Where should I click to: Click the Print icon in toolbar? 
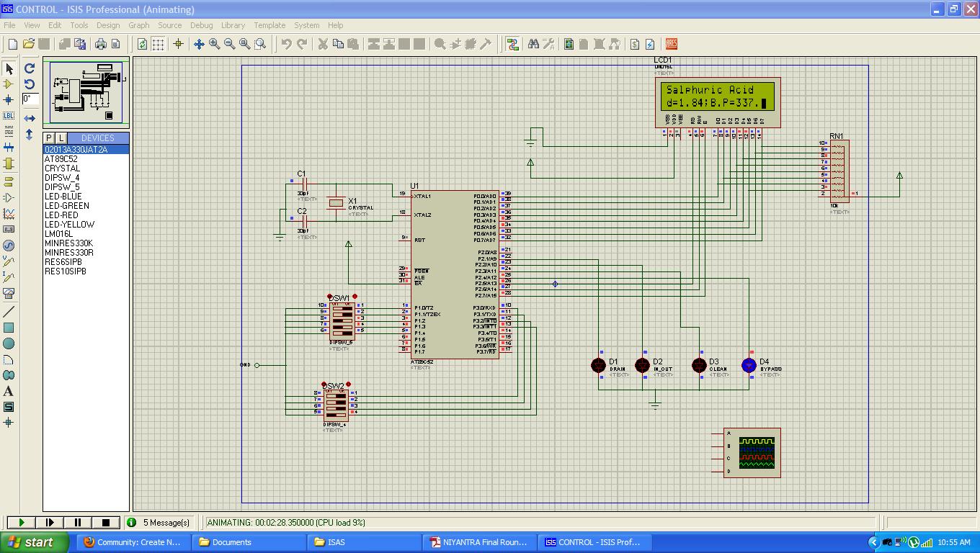pos(101,44)
